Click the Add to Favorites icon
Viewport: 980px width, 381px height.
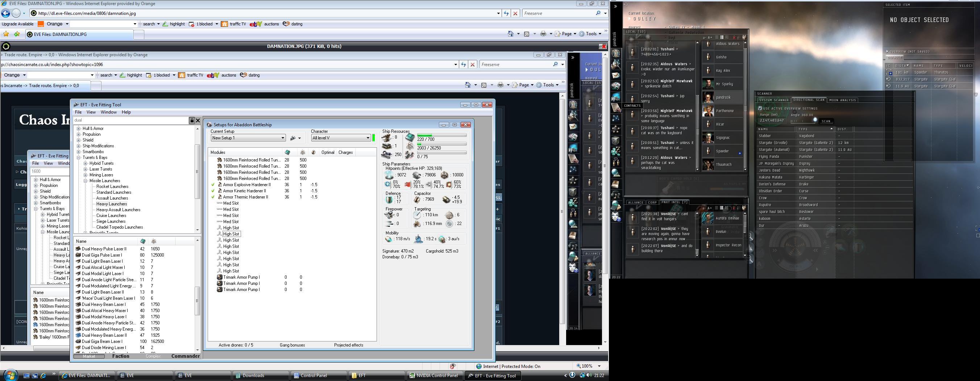[x=17, y=34]
